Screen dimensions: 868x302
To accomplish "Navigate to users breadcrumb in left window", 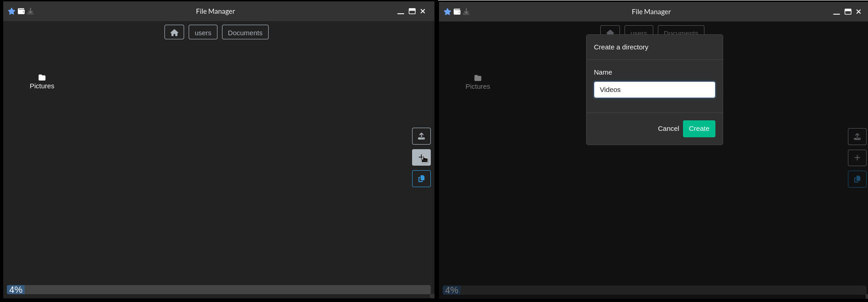I will 203,32.
